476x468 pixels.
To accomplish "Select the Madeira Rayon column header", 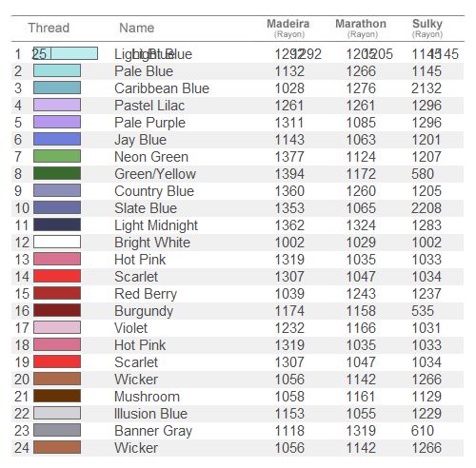I will point(288,28).
